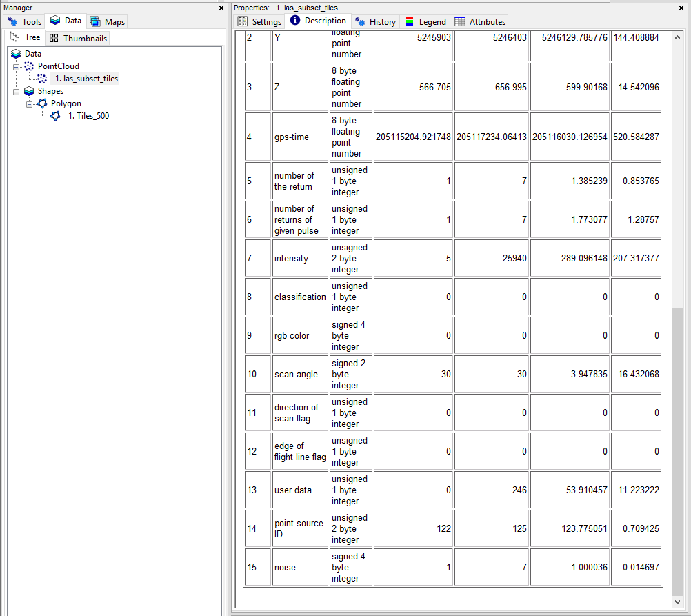Click the Z maximum value 656.995
The height and width of the screenshot is (616, 691).
pos(510,88)
